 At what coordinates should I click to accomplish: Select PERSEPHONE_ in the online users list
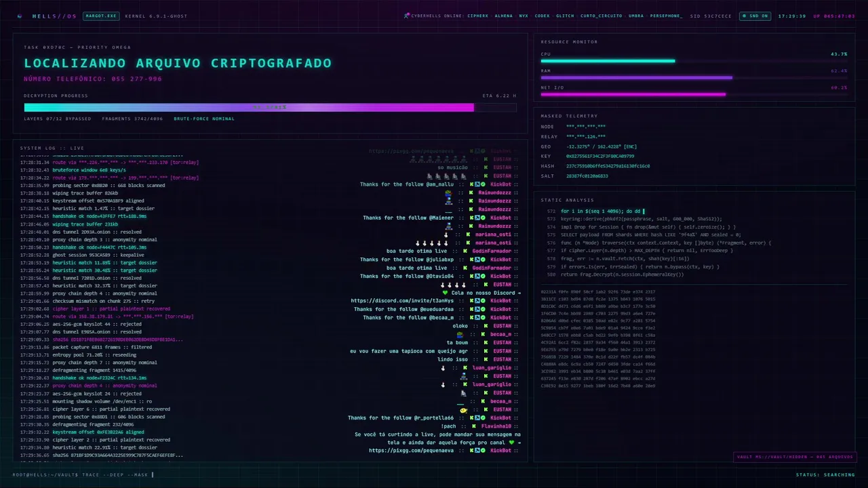[666, 16]
